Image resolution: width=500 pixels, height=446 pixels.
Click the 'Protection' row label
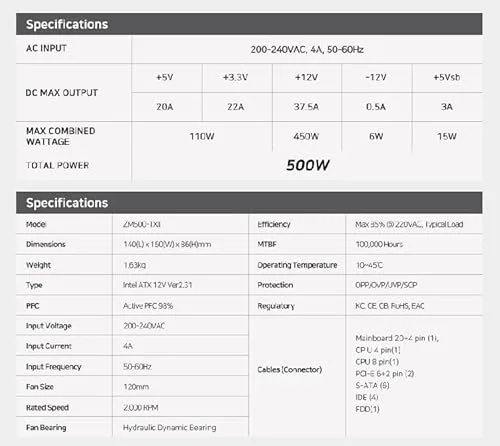tap(275, 285)
